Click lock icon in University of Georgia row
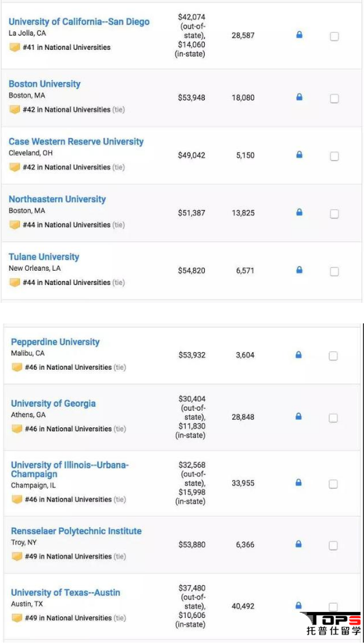Image resolution: width=364 pixels, height=644 pixels. pyautogui.click(x=298, y=416)
